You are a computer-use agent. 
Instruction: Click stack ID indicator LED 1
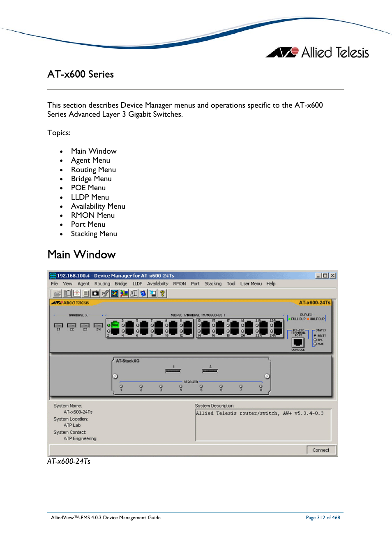(x=121, y=387)
